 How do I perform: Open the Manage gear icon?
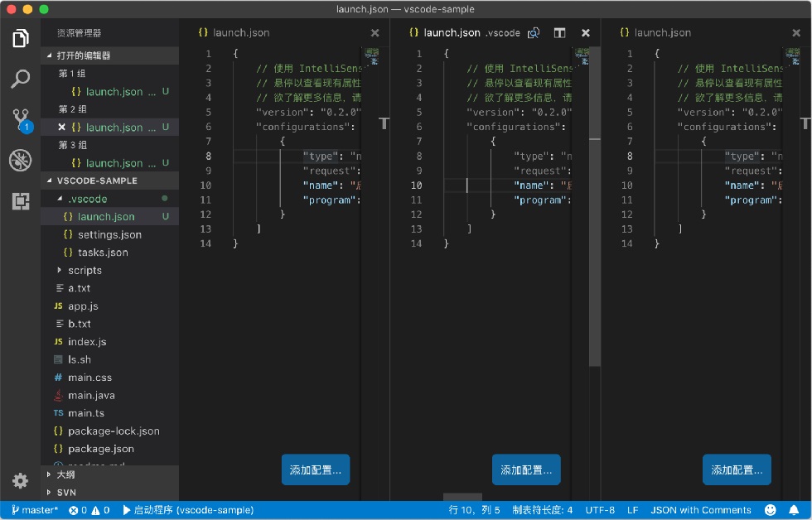point(20,481)
